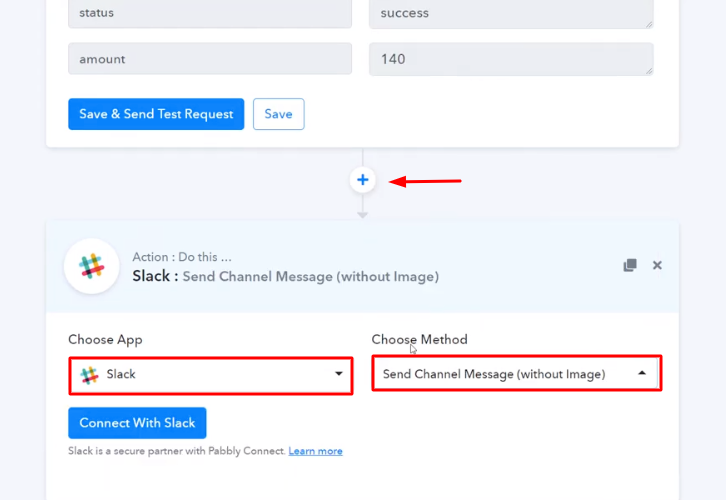Click the outlined Save button
726x500 pixels.
tap(278, 114)
